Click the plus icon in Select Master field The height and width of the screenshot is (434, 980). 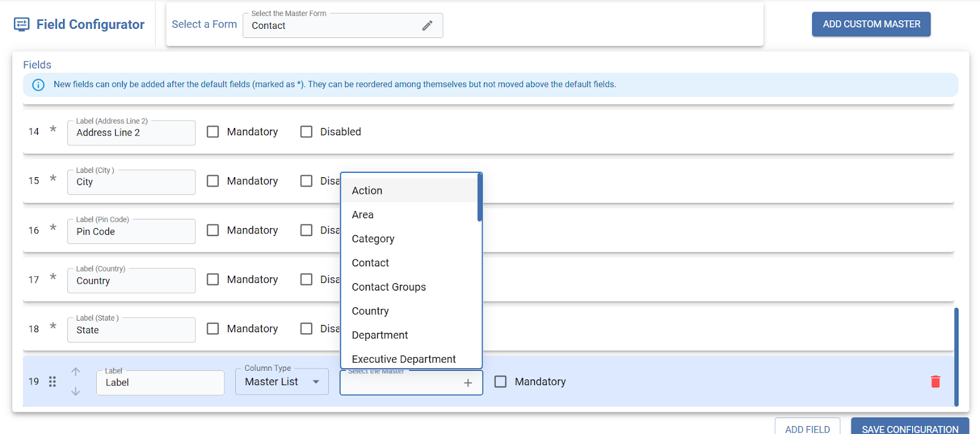click(x=467, y=383)
